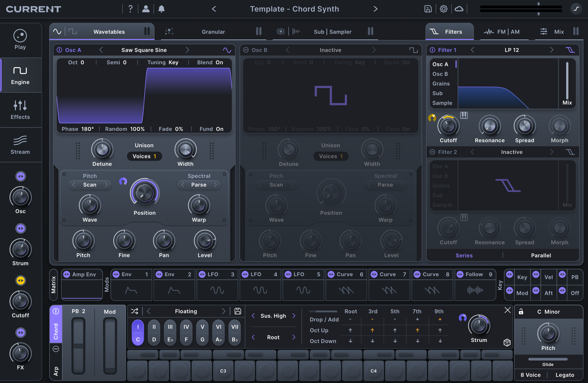Enable Filter 2
This screenshot has height=383, width=588.
tap(432, 152)
